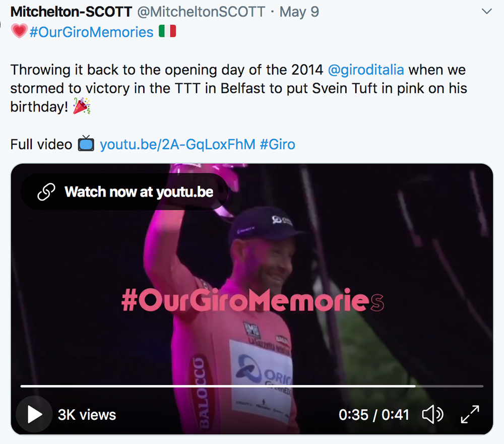The image size is (504, 444).
Task: Open the youtu.be/2A-GqLoxFhM link
Action: coord(178,145)
